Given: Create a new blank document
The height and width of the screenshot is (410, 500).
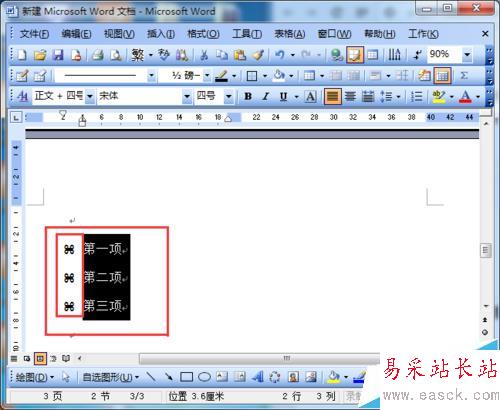Looking at the screenshot, I should click(x=22, y=55).
